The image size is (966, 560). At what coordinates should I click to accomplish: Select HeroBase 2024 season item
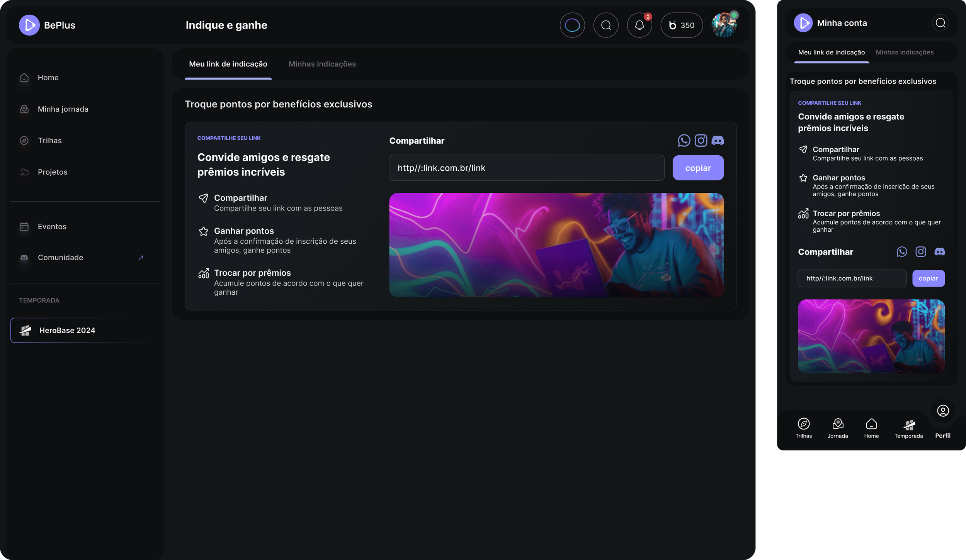click(x=85, y=330)
